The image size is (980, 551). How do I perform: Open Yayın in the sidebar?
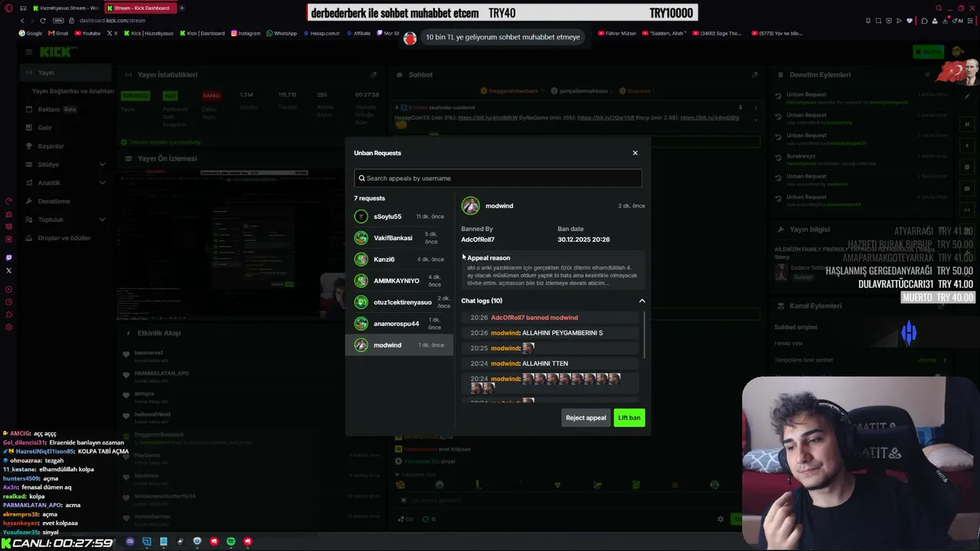pos(67,73)
